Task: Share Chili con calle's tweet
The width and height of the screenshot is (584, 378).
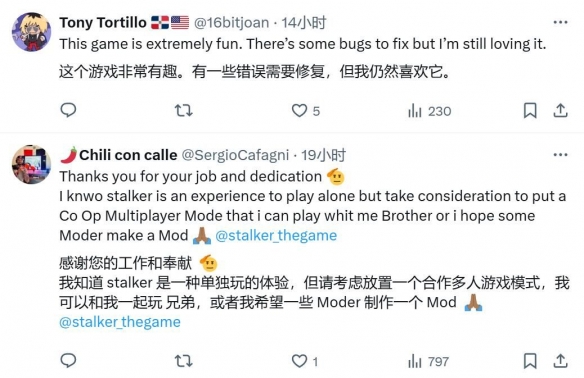Action: click(x=560, y=361)
